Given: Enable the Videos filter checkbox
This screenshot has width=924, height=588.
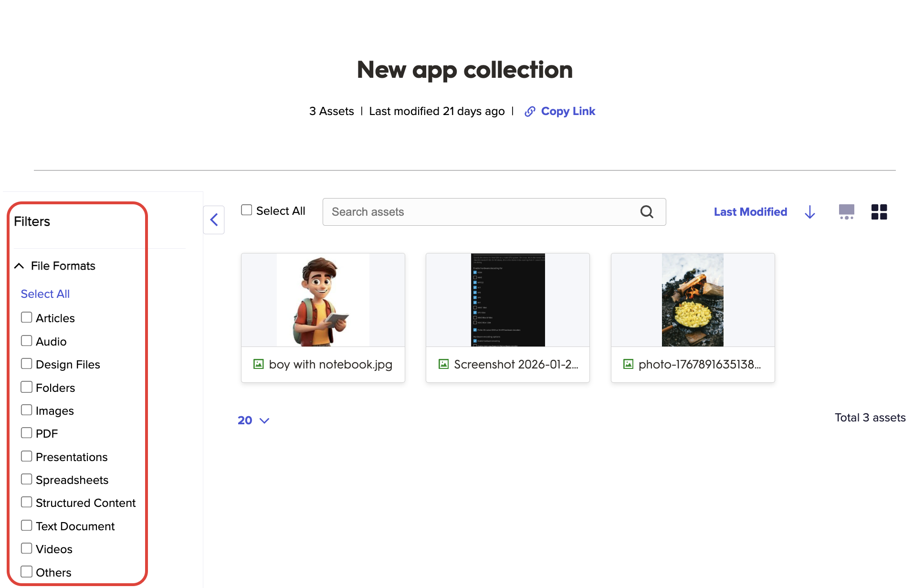Looking at the screenshot, I should [x=27, y=548].
